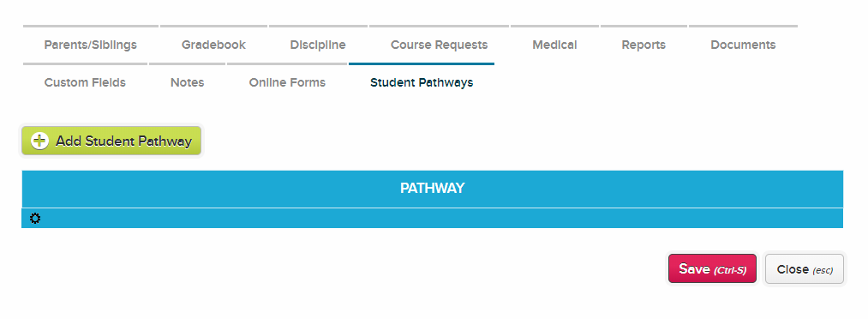Select the Notes tab
868x319 pixels.
point(187,82)
